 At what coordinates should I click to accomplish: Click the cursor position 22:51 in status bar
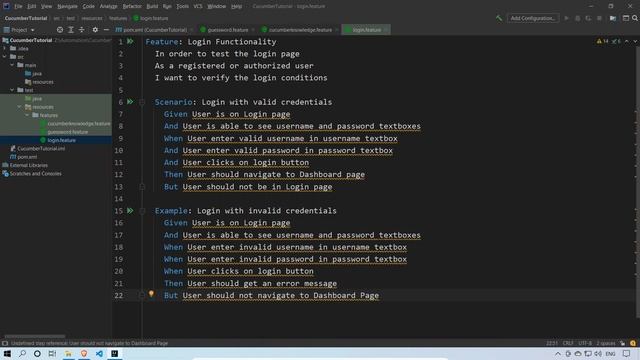pos(552,343)
